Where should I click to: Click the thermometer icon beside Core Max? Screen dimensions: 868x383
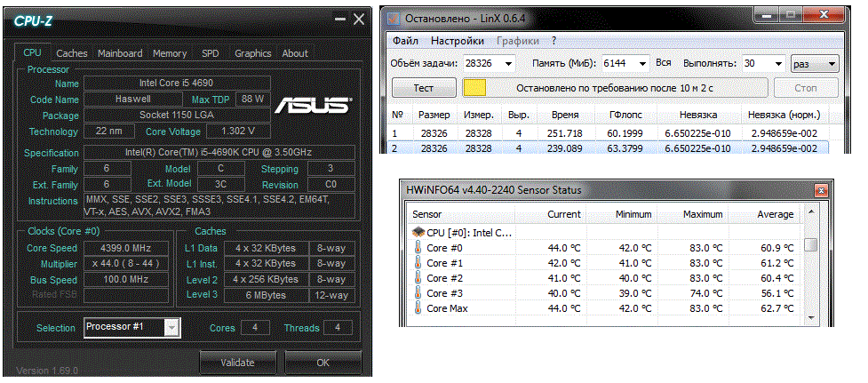(418, 308)
